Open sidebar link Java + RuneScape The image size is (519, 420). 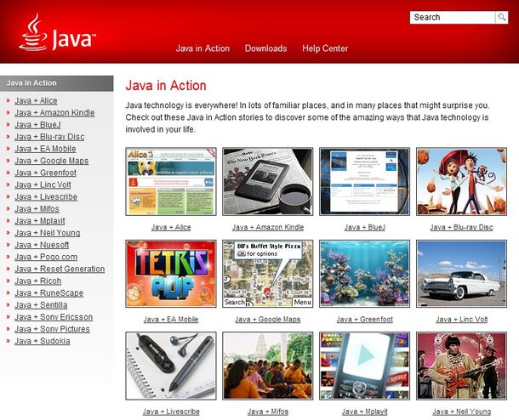[49, 292]
